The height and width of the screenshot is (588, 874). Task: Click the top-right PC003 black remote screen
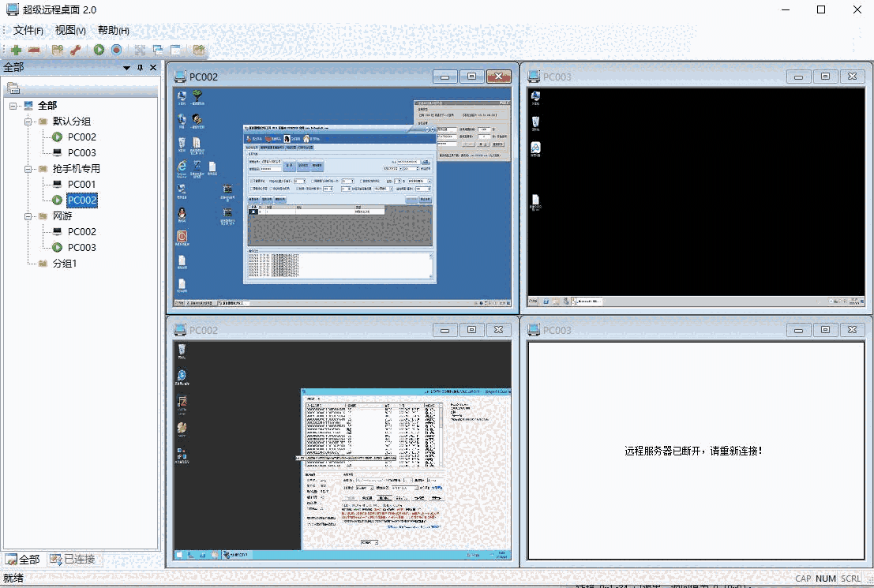point(696,197)
